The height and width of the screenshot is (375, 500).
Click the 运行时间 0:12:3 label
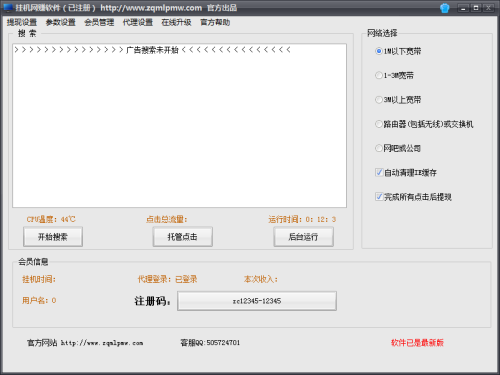click(302, 219)
